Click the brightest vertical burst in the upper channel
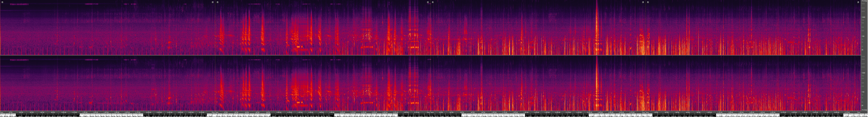The height and width of the screenshot is (117, 868). [x=597, y=27]
